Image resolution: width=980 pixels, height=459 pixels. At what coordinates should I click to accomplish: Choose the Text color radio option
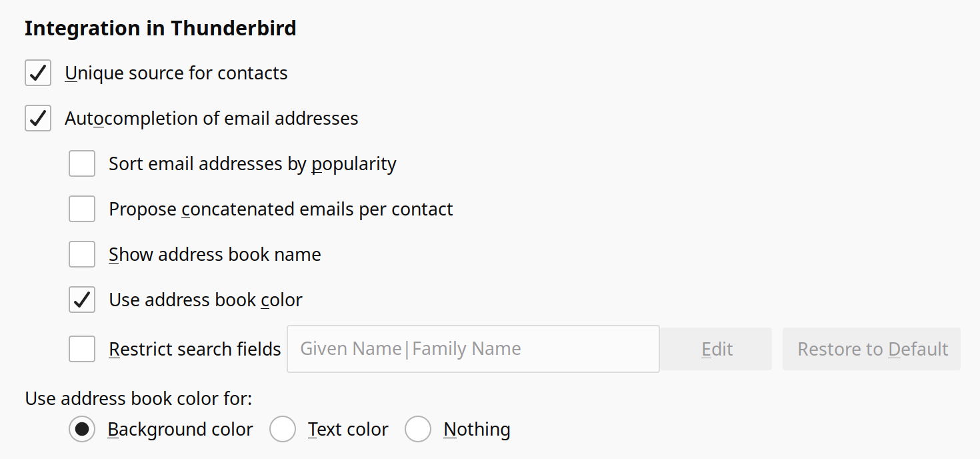click(x=283, y=429)
